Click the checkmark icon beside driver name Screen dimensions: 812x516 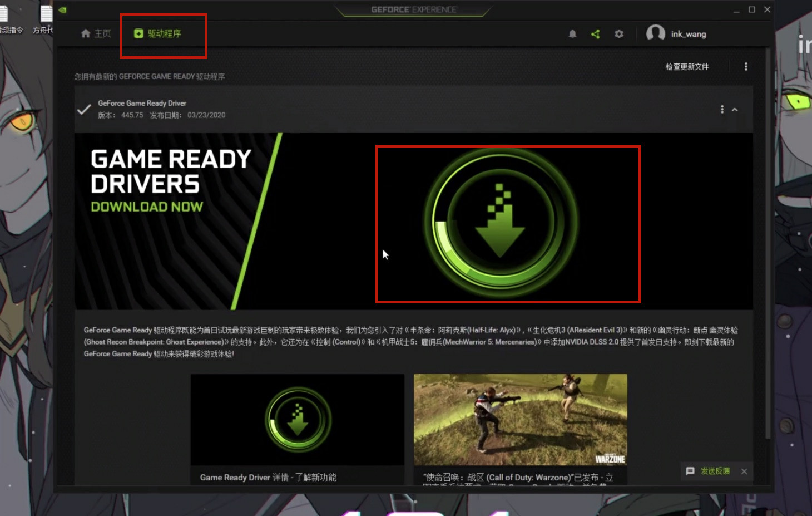[84, 109]
